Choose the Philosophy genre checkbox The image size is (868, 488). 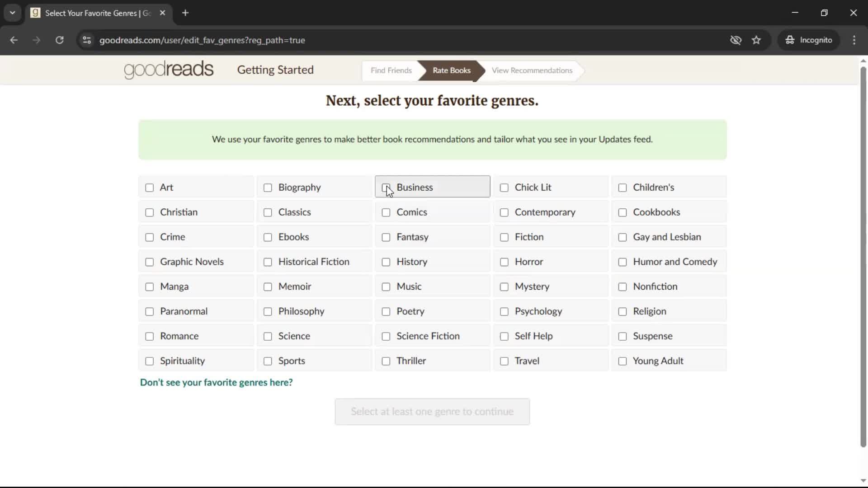268,312
